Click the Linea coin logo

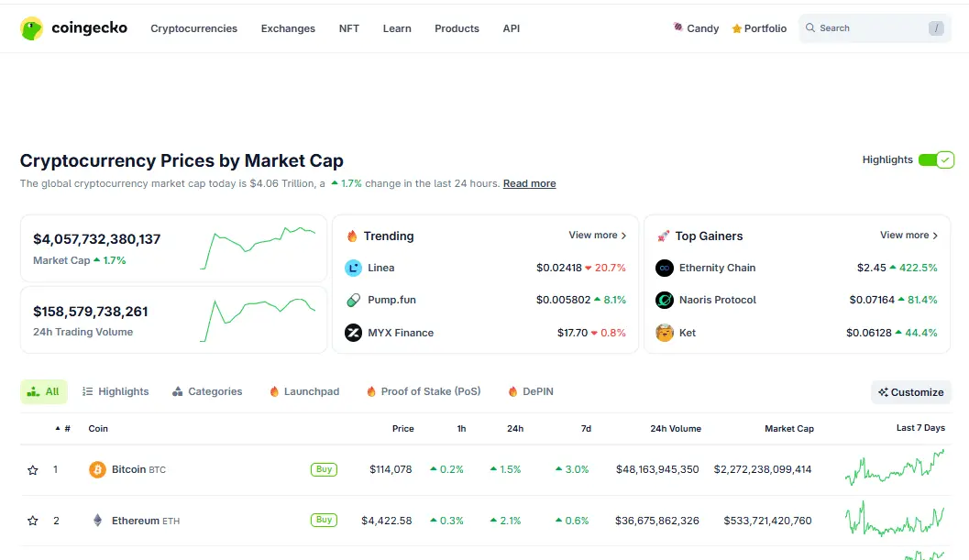[353, 268]
